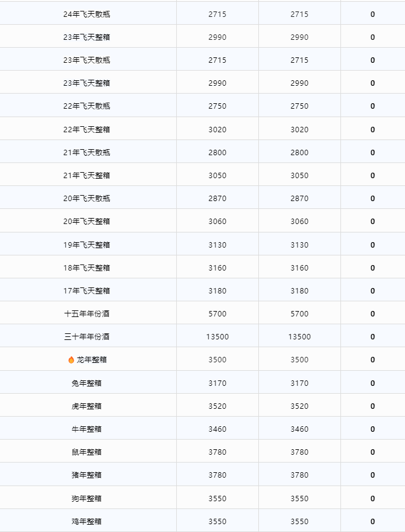Select the left 5700 price for 十五年年份酒

tap(217, 313)
